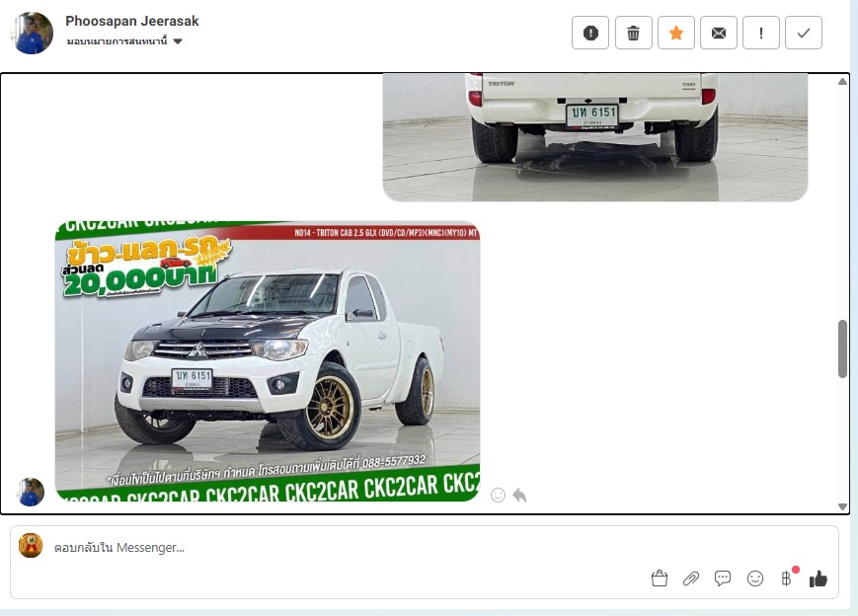This screenshot has height=616, width=858.
Task: React to the car photo with emoji
Action: (x=498, y=496)
